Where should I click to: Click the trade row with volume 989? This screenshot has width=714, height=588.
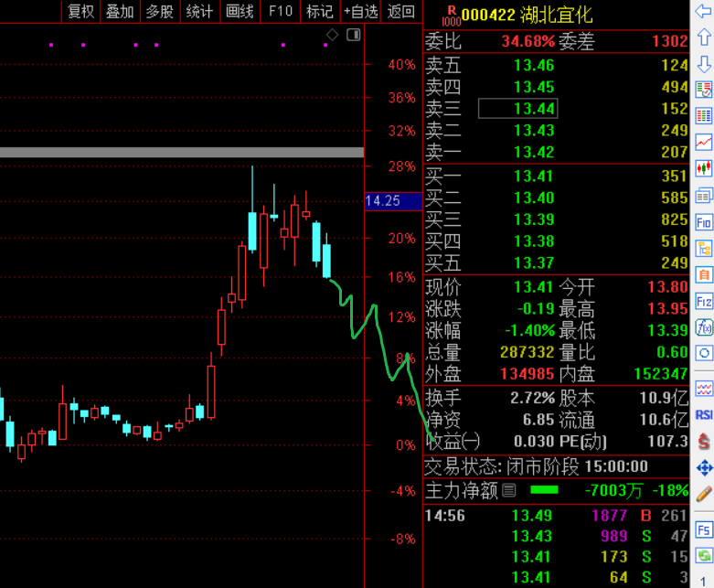tap(556, 536)
